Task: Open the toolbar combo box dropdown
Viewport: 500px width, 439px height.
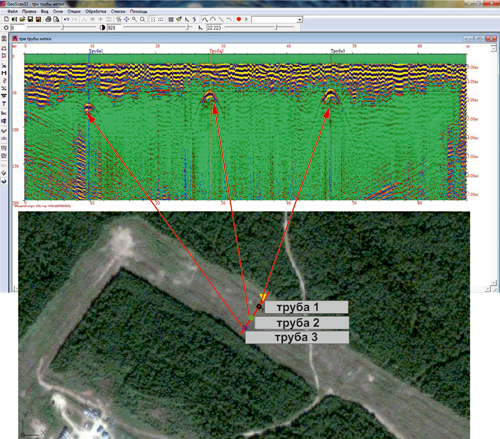Action: (x=300, y=20)
